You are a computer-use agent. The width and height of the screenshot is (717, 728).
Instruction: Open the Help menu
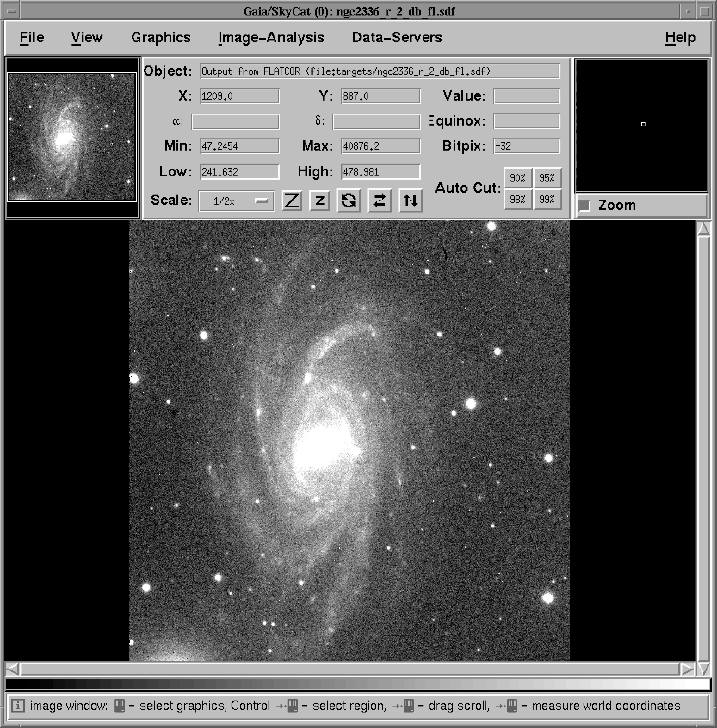click(680, 38)
